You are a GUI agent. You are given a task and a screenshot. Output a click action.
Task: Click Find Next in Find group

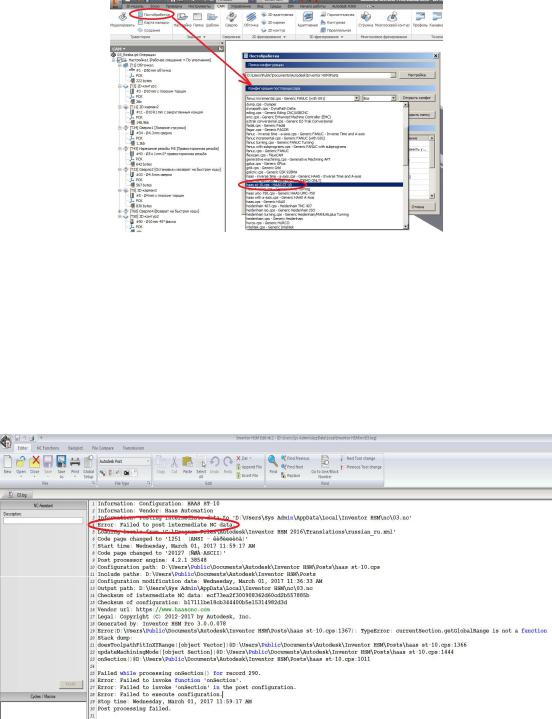[x=293, y=467]
